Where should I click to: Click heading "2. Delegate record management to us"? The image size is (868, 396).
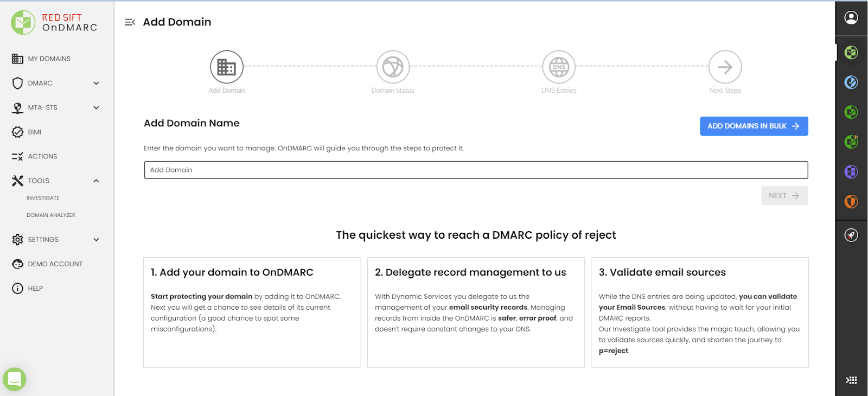[470, 272]
